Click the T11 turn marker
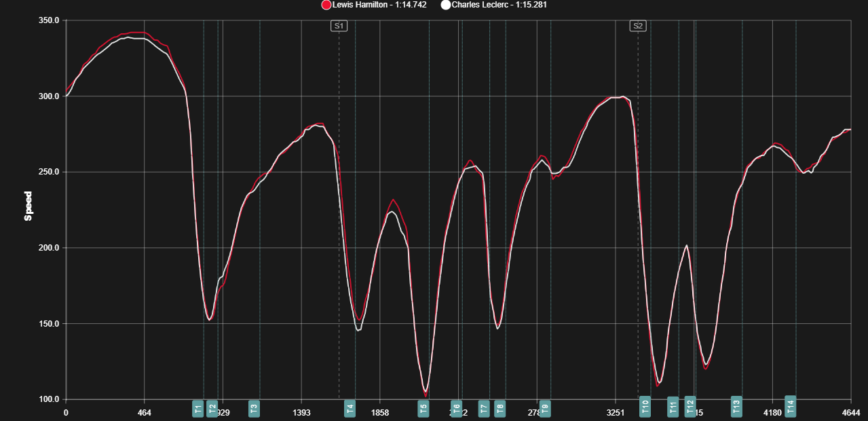Viewport: 868px width, 421px height. click(673, 407)
